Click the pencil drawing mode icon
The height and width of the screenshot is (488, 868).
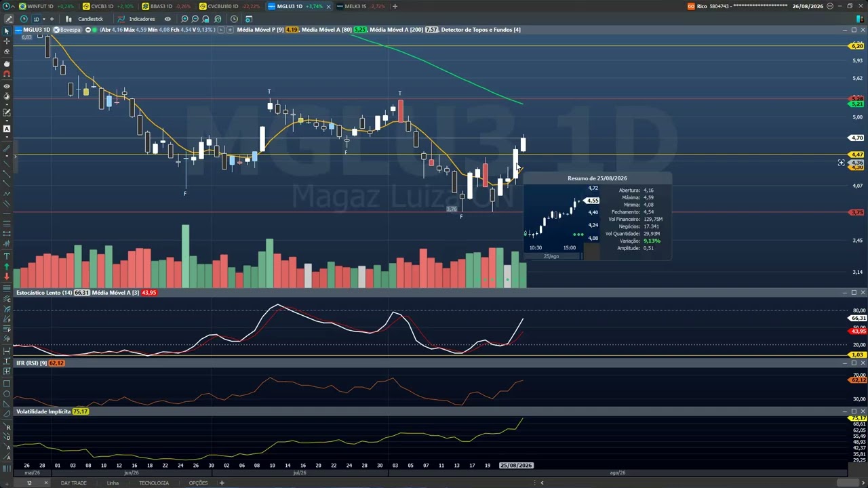8,19
